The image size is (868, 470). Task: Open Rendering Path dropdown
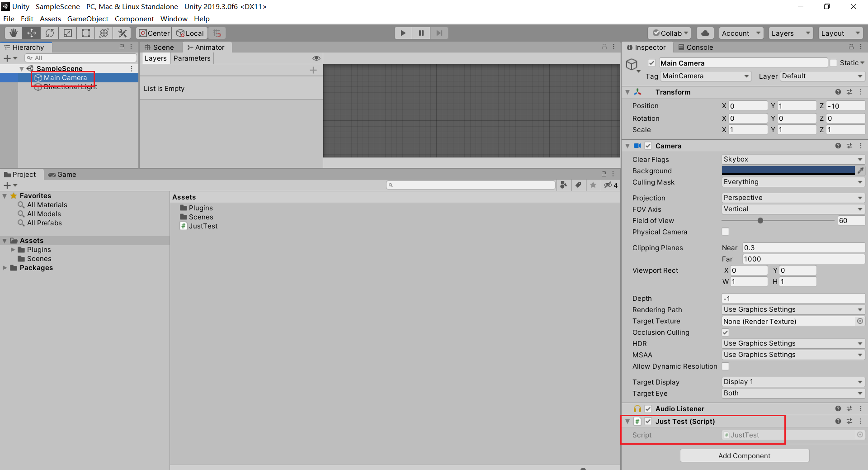[793, 309]
